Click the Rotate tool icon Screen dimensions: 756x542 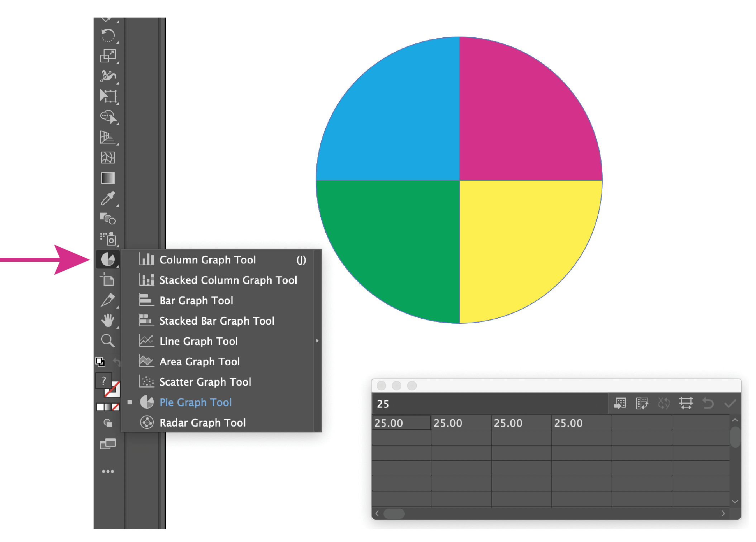pos(107,35)
